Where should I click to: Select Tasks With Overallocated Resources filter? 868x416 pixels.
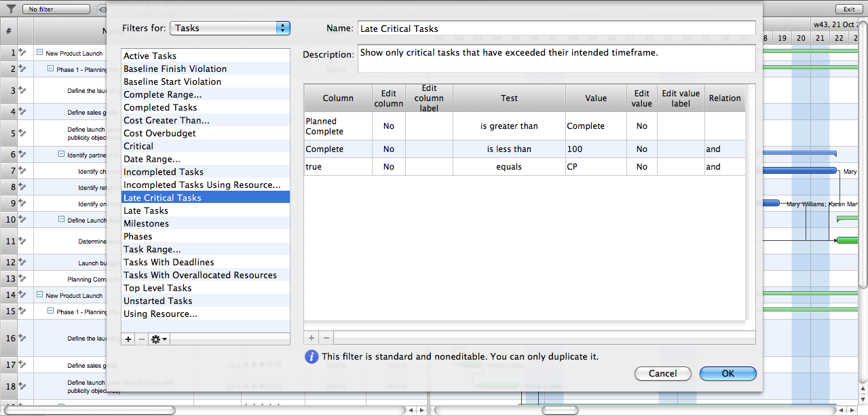coord(206,275)
